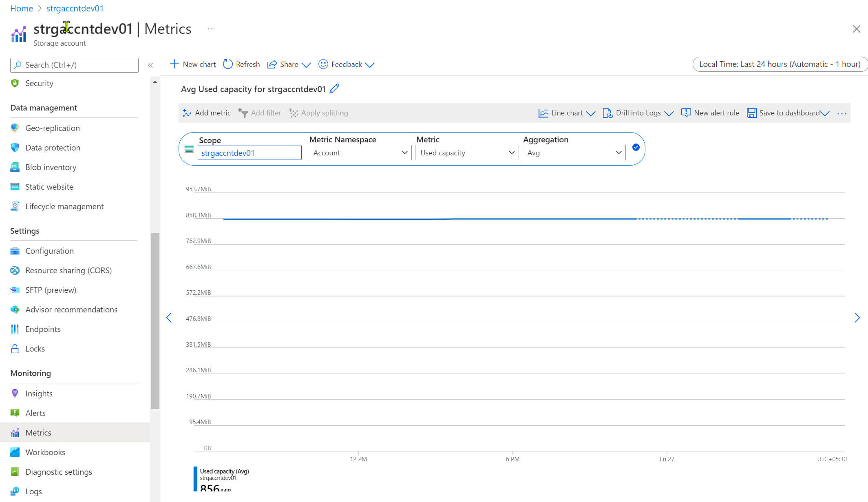The height and width of the screenshot is (502, 868).
Task: Open the Metric Namespace Account dropdown
Action: point(359,153)
